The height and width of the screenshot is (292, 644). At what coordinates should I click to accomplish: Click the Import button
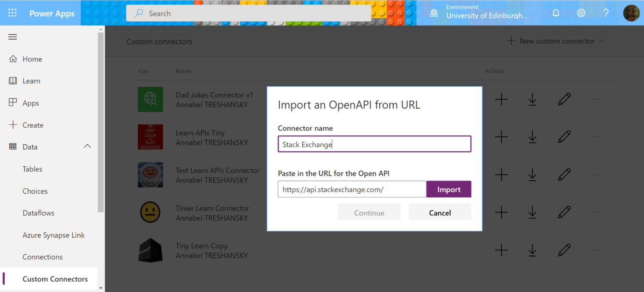tap(449, 189)
